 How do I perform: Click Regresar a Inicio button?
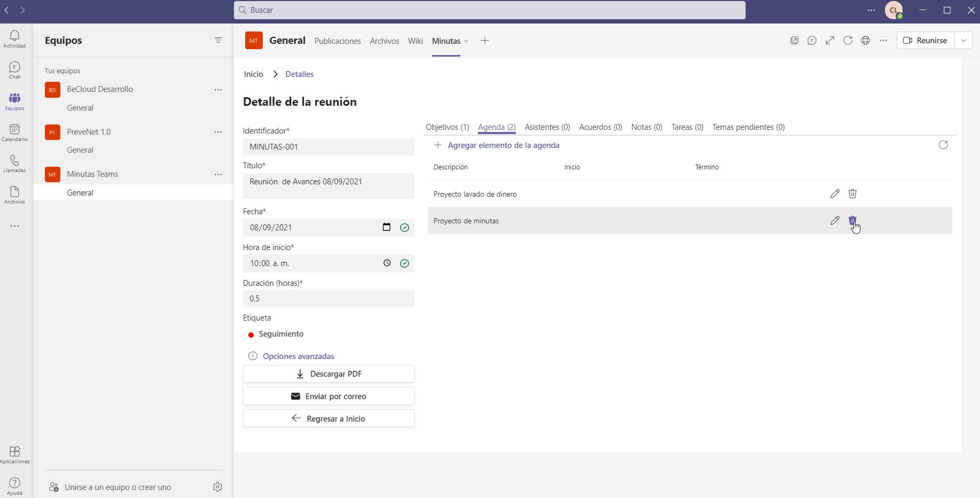click(x=328, y=419)
